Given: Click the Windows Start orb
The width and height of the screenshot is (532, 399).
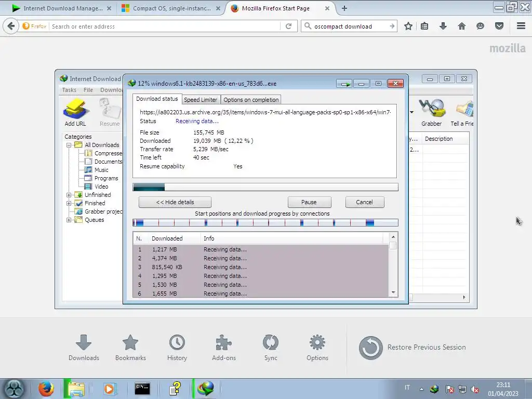Looking at the screenshot, I should point(14,389).
